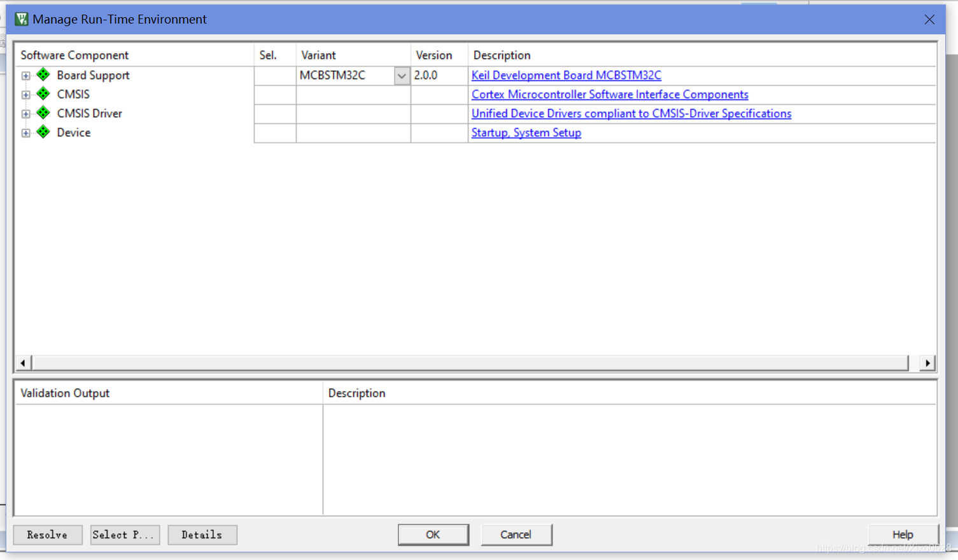Click the MCBSTM32C variant text
This screenshot has width=958, height=560.
pyautogui.click(x=333, y=75)
